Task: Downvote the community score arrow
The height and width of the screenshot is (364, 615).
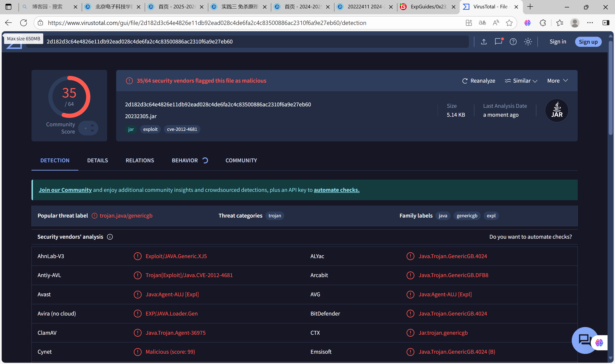Action: (92, 131)
